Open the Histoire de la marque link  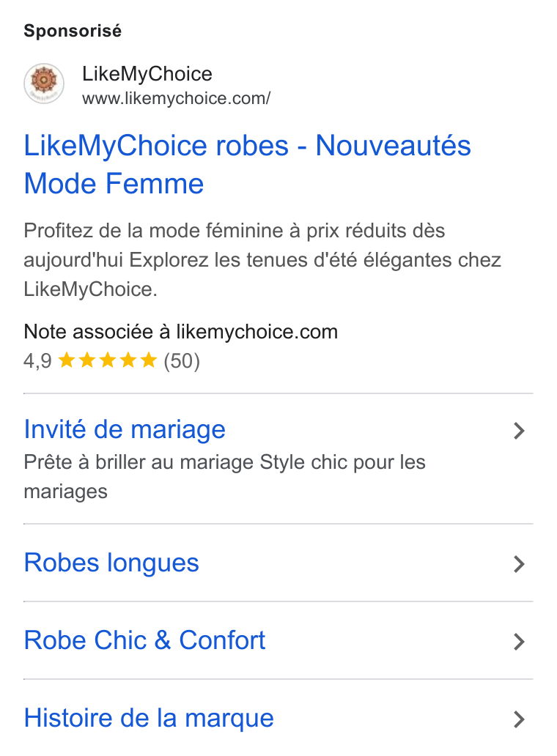point(149,718)
